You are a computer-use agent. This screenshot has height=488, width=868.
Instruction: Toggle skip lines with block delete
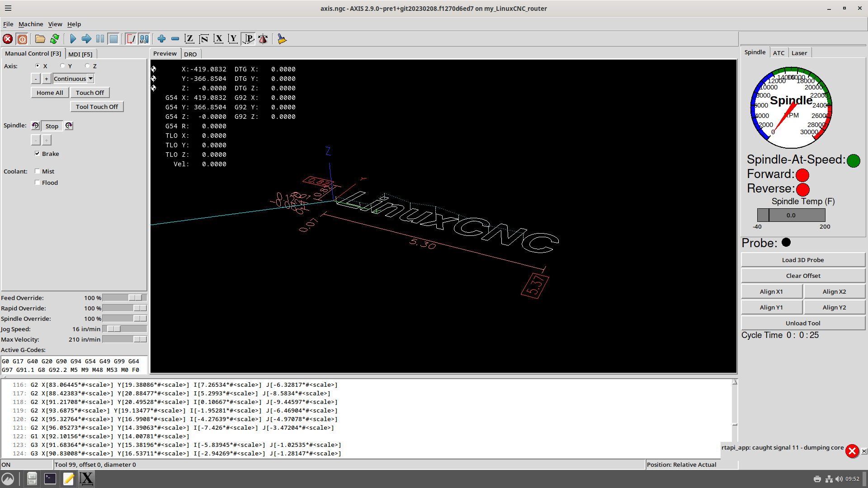[131, 39]
